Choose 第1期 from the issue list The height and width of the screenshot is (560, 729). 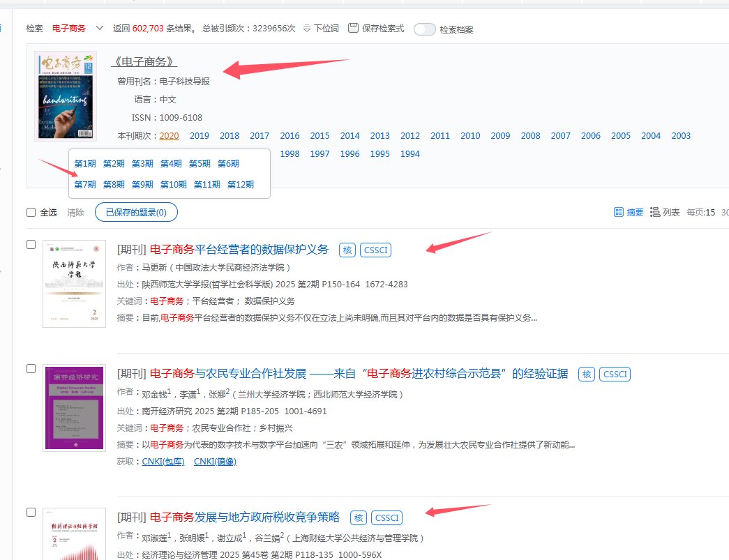(85, 164)
